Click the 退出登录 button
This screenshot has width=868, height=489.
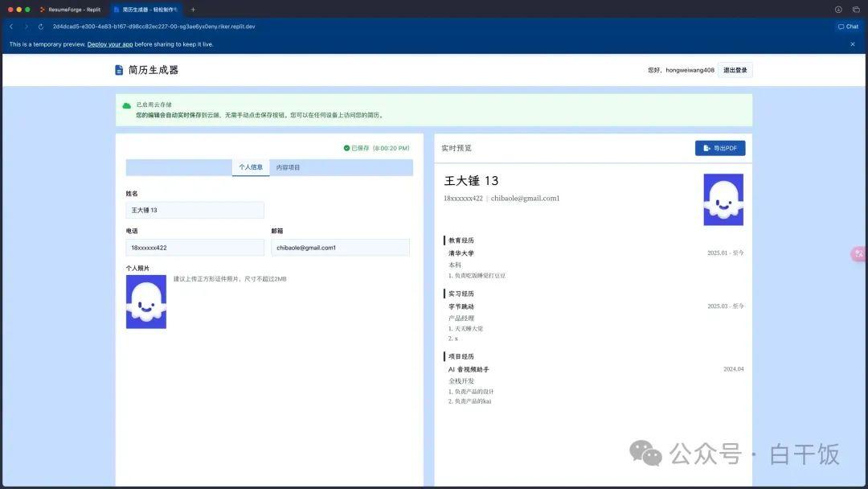click(x=735, y=70)
